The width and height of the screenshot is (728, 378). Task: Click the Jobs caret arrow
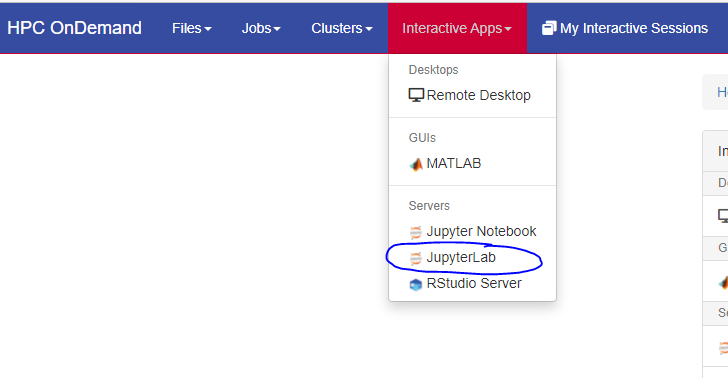pyautogui.click(x=277, y=29)
